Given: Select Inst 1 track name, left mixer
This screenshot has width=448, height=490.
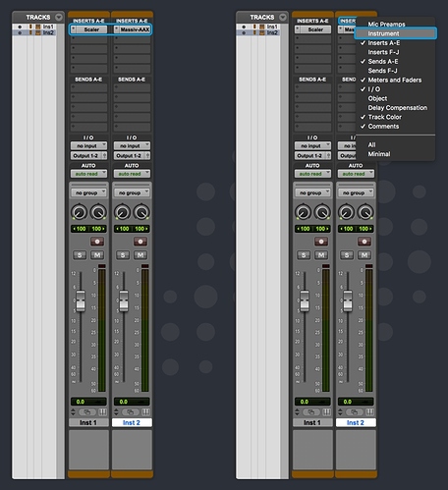Looking at the screenshot, I should 88,422.
